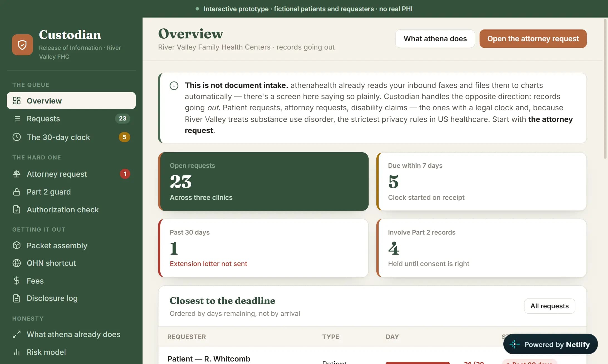Click the Overview grid icon in sidebar

tap(17, 100)
